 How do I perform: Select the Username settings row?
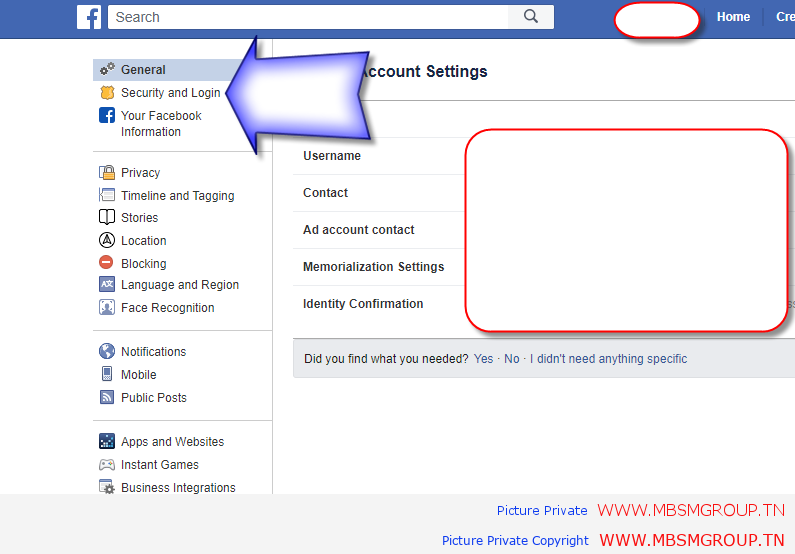pos(544,156)
